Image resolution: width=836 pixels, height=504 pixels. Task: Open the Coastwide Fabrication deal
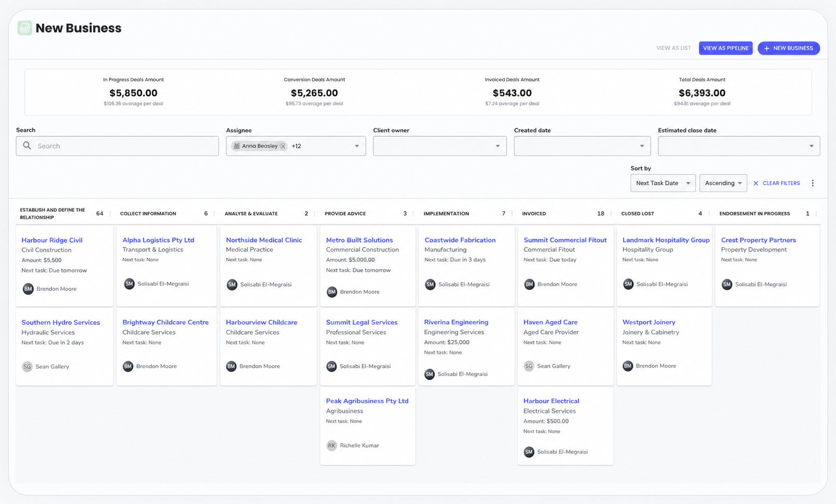point(460,240)
